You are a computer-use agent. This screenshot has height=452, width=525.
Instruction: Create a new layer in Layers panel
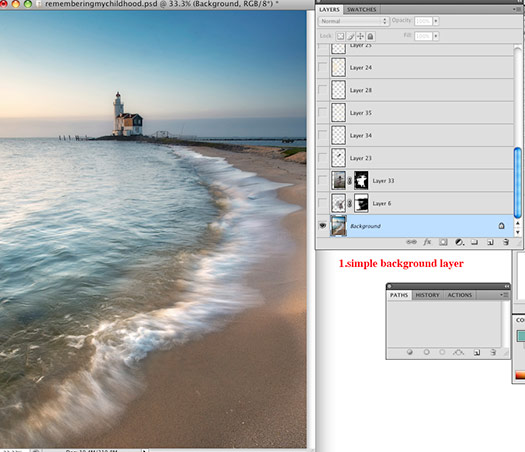click(x=490, y=242)
